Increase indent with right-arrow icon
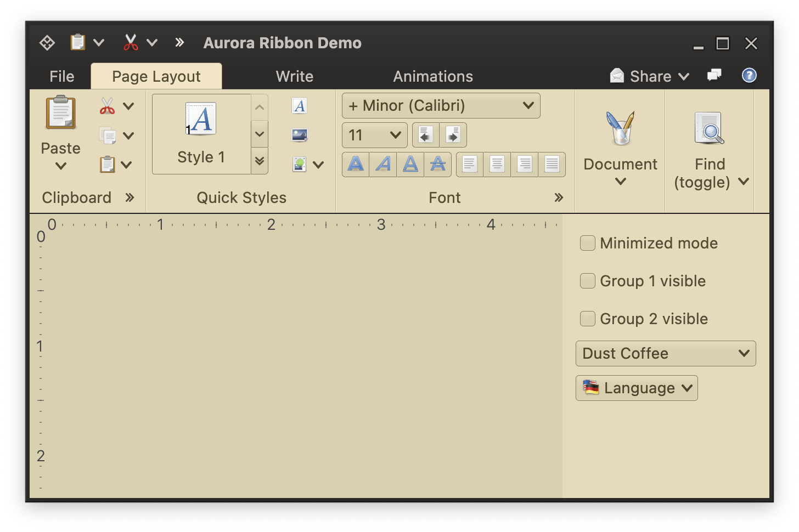This screenshot has width=799, height=532. (453, 135)
